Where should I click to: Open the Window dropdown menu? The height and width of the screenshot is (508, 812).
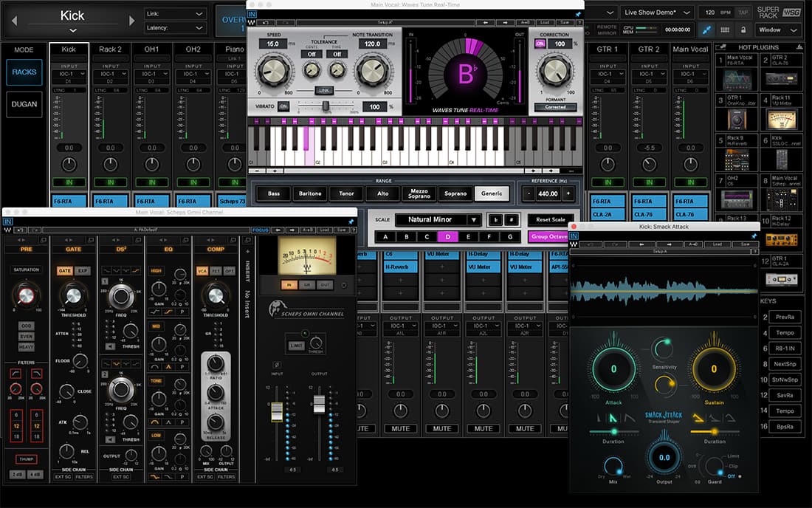(x=777, y=30)
